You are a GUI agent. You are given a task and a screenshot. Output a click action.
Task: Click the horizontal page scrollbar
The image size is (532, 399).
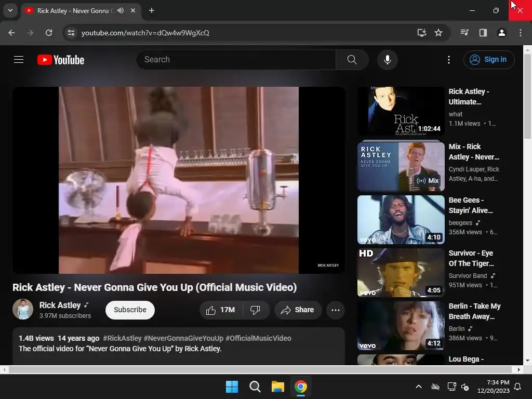[x=260, y=369]
